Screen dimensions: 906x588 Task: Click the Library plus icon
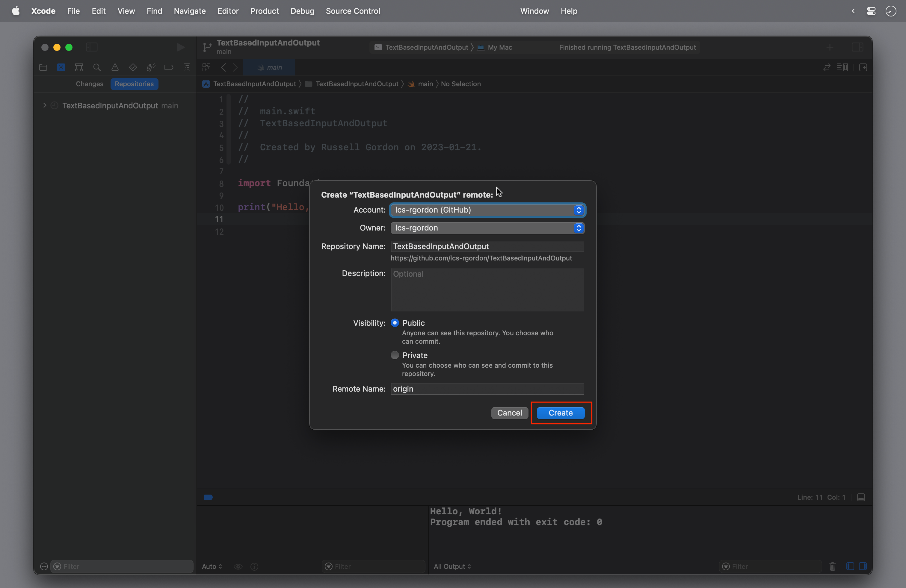[830, 47]
